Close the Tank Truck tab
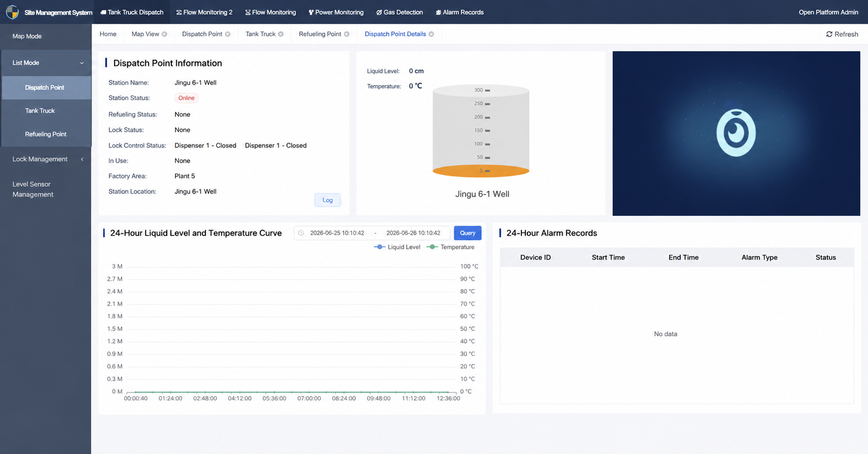868x454 pixels. (x=280, y=34)
